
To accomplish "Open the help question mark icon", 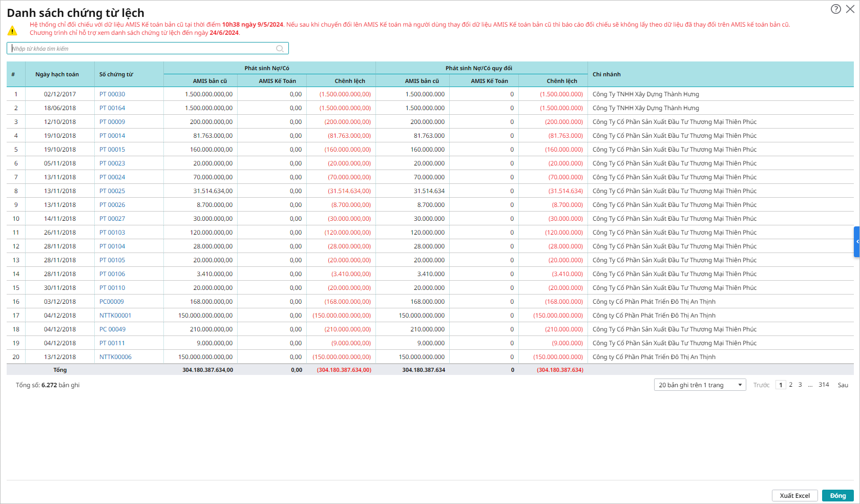I will click(836, 9).
